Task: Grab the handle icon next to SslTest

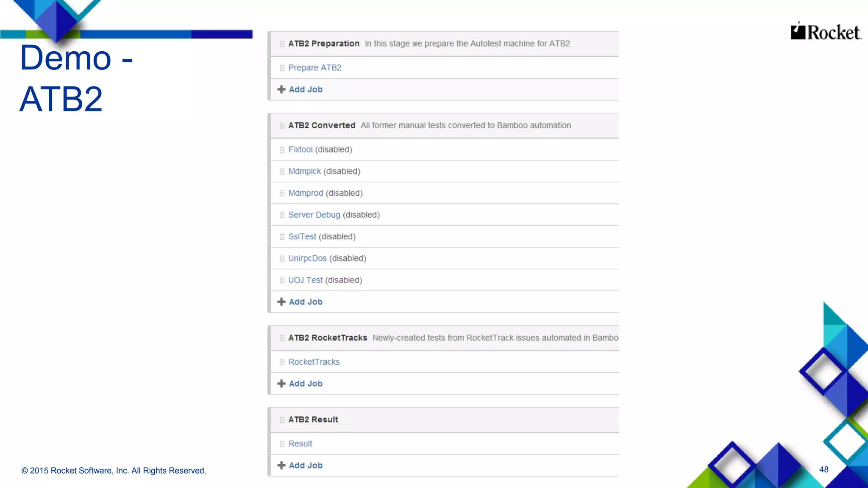Action: [282, 237]
